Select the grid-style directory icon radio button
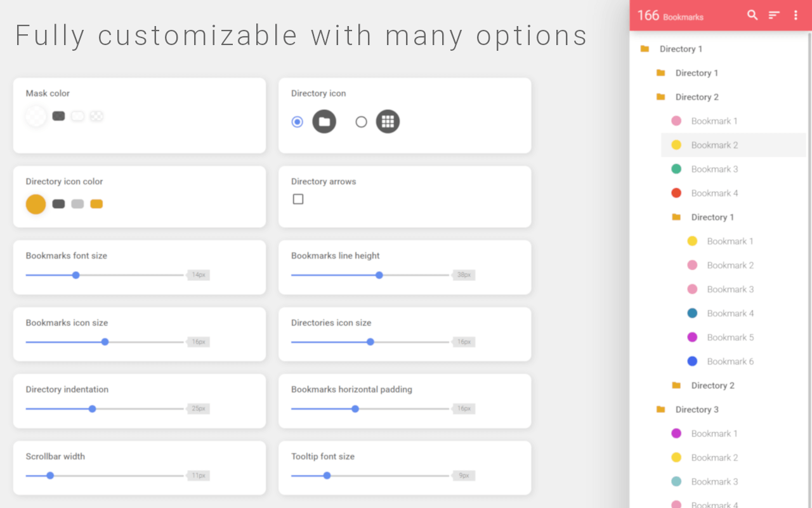 [361, 121]
